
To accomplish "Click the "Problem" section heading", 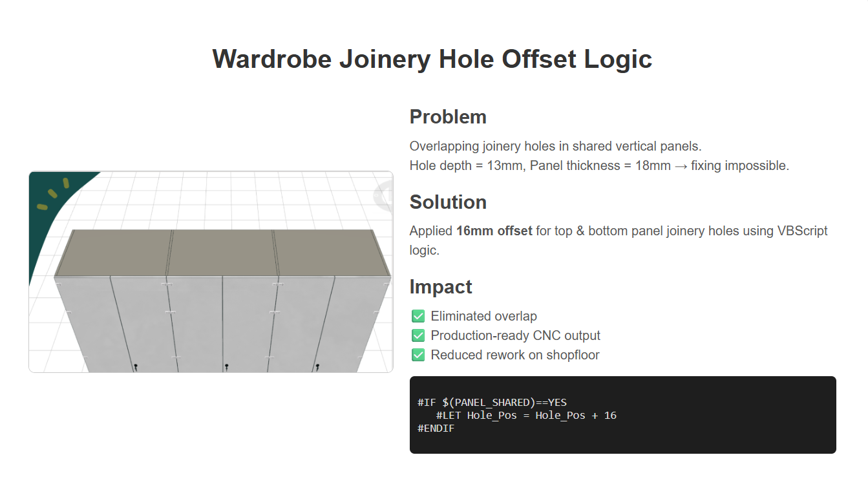I will 448,117.
